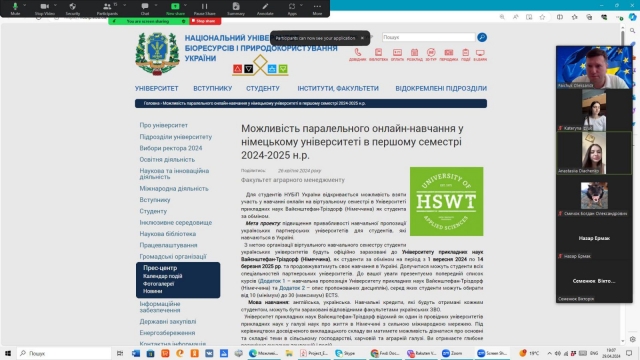Stop Video in Zoom toolbar
Image resolution: width=640 pixels, height=360 pixels.
click(44, 9)
